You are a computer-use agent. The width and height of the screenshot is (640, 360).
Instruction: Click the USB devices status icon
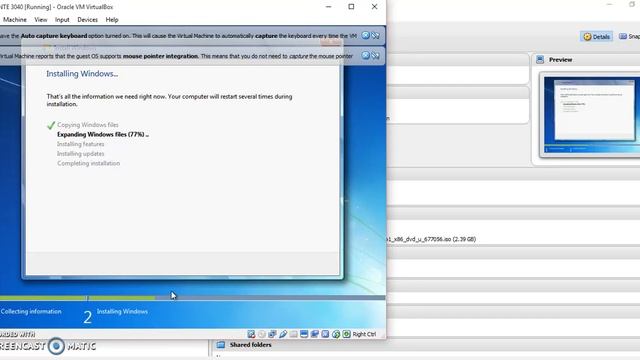pyautogui.click(x=283, y=334)
